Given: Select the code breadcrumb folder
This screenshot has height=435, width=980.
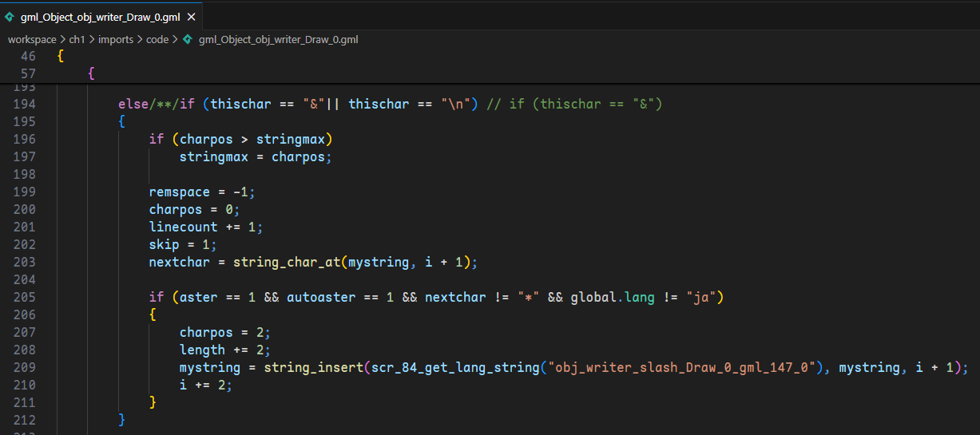Looking at the screenshot, I should [x=157, y=39].
